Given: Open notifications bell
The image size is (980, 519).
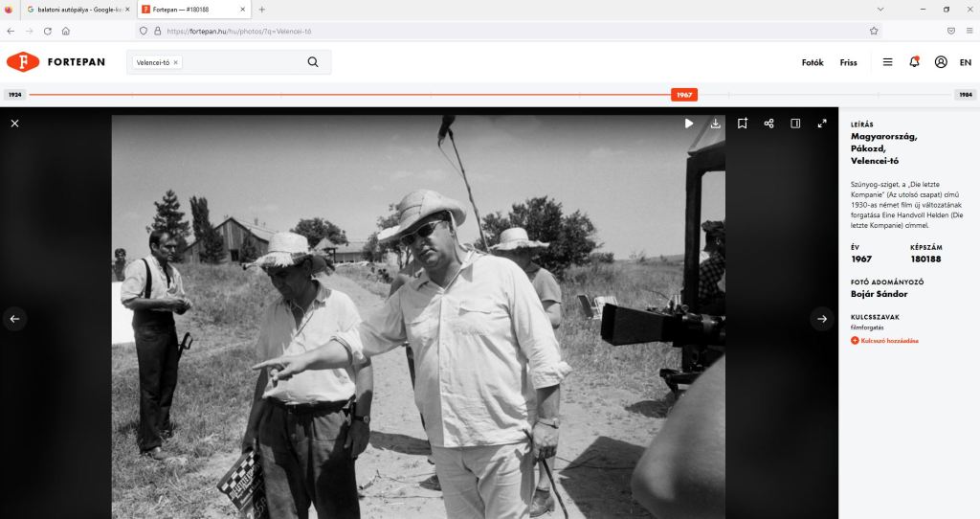Looking at the screenshot, I should click(914, 62).
